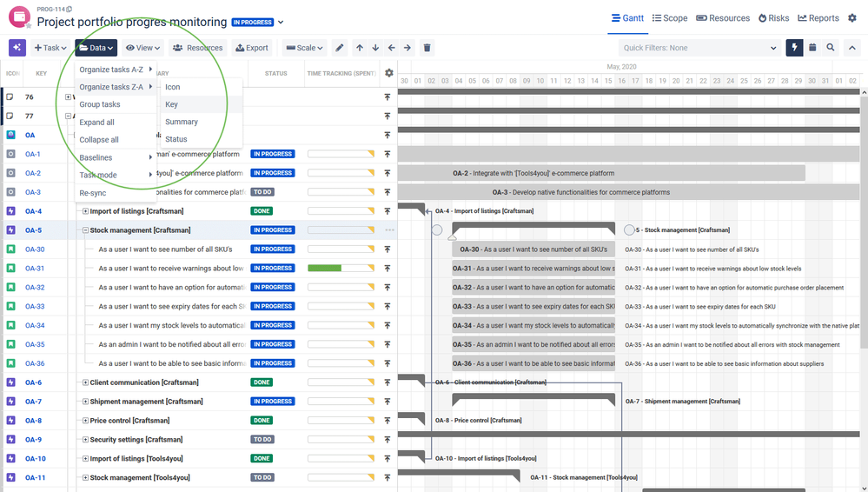Image resolution: width=868 pixels, height=492 pixels.
Task: Move task up with the up arrow
Action: tap(360, 48)
